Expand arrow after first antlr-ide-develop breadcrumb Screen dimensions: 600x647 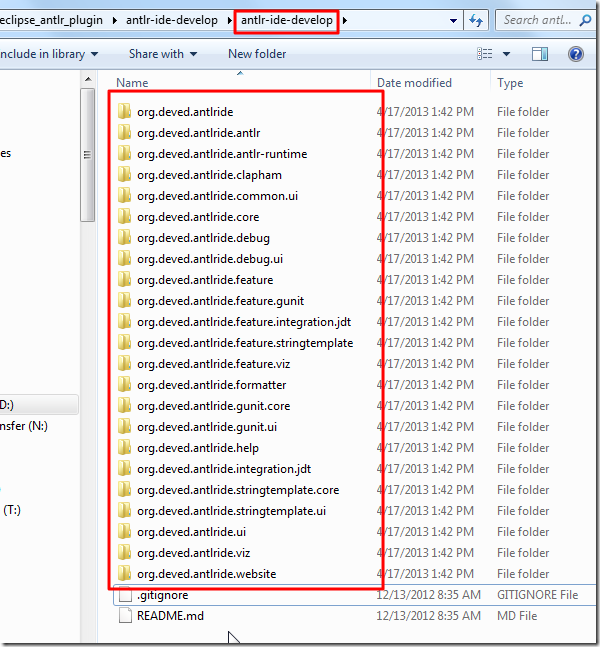pos(229,20)
